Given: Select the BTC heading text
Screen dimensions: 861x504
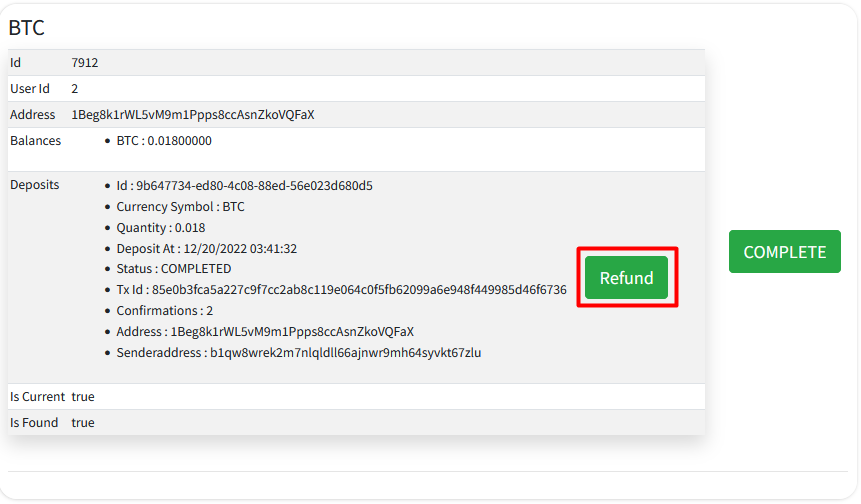Looking at the screenshot, I should pyautogui.click(x=26, y=27).
